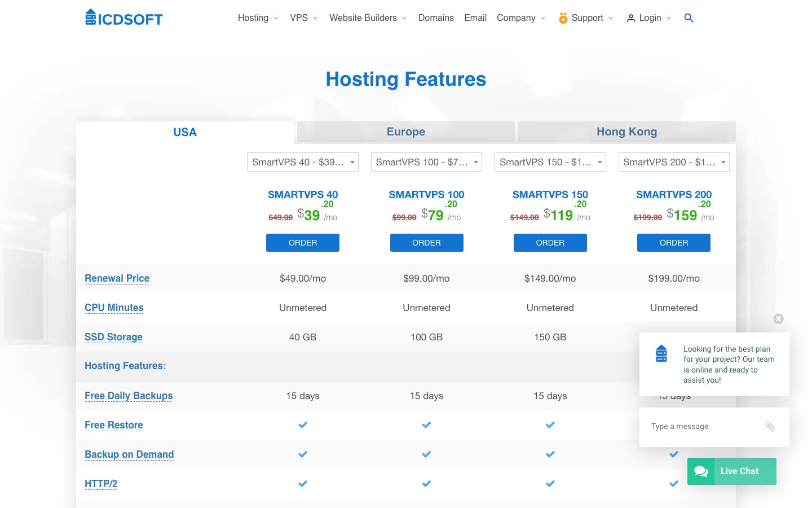Click the SSD Storage link
The image size is (812, 508).
[x=113, y=337]
